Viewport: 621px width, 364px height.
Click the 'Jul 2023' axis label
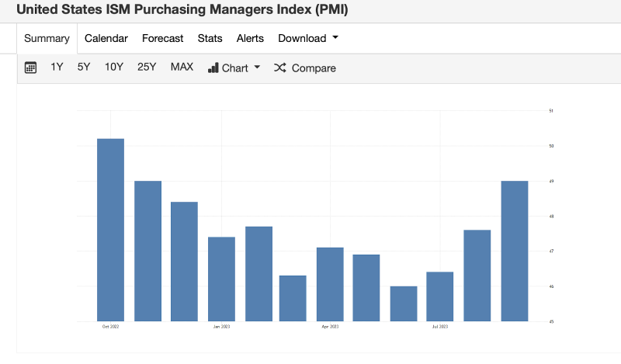[439, 327]
